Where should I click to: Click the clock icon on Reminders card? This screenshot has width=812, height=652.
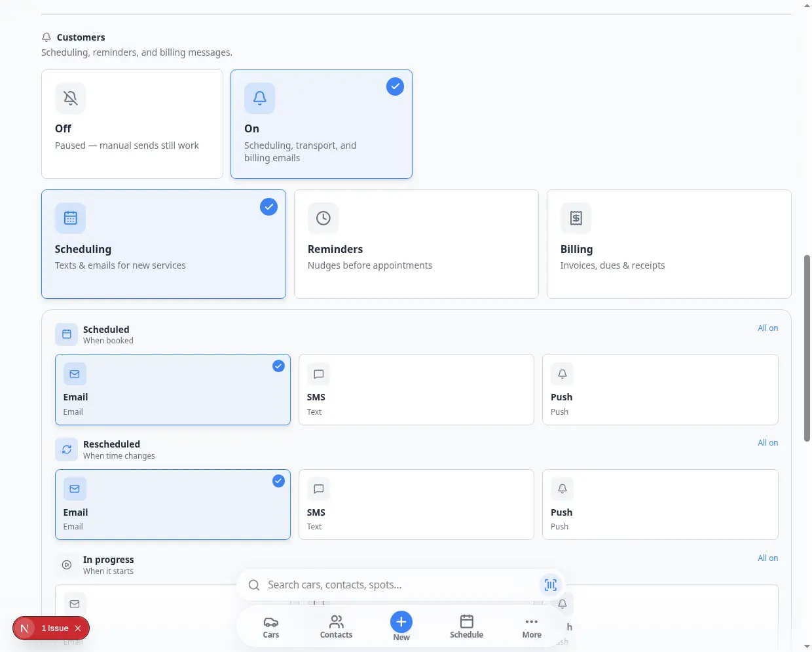(x=323, y=218)
